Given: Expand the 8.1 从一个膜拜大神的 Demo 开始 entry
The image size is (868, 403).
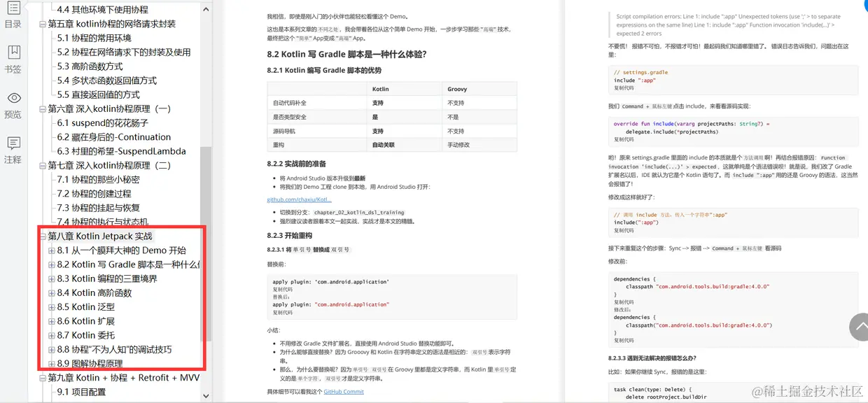Looking at the screenshot, I should pyautogui.click(x=52, y=250).
